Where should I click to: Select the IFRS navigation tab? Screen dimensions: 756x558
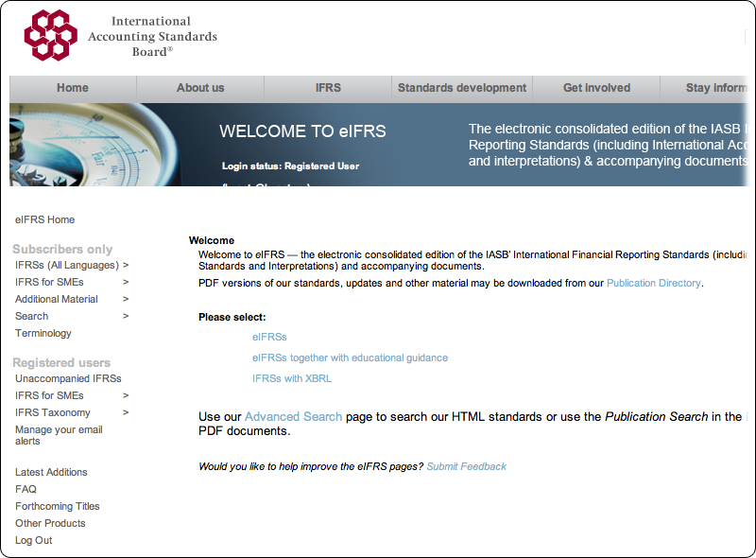(328, 88)
